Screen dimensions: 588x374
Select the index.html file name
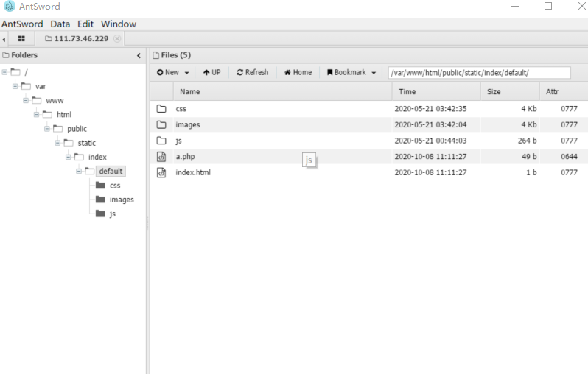[x=193, y=172]
